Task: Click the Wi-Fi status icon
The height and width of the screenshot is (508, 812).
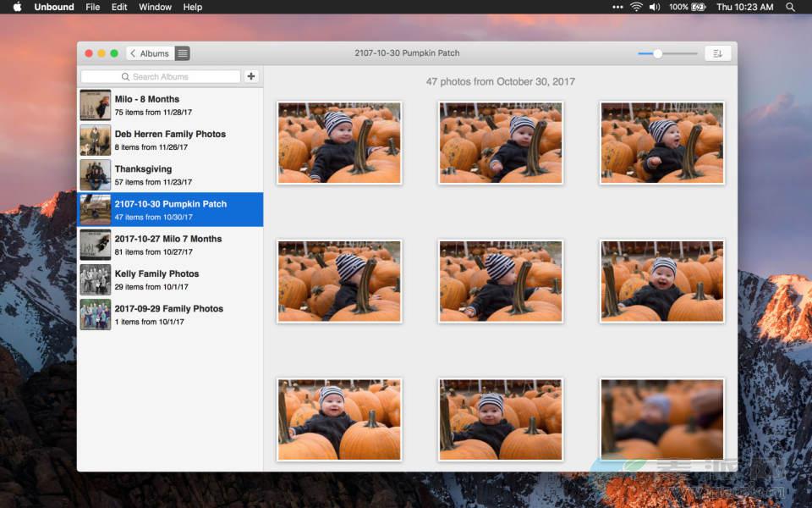Action: click(636, 7)
